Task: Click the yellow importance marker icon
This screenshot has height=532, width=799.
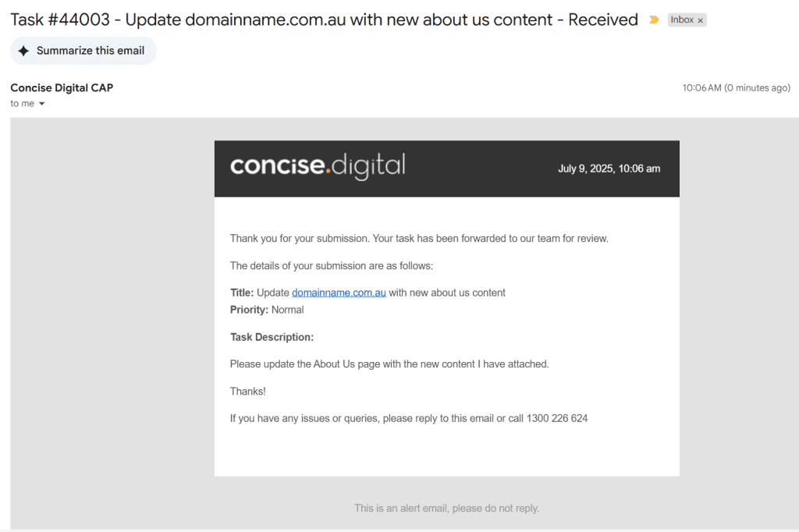Action: 654,20
